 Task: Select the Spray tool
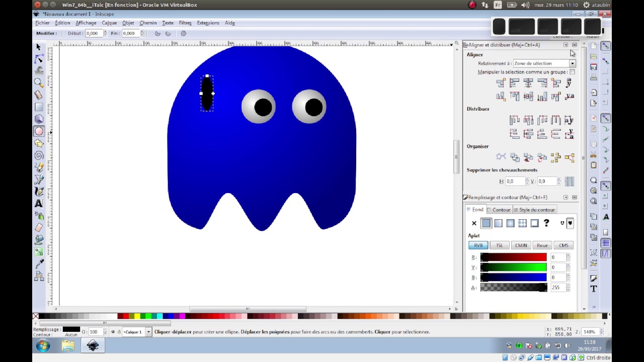pyautogui.click(x=39, y=216)
